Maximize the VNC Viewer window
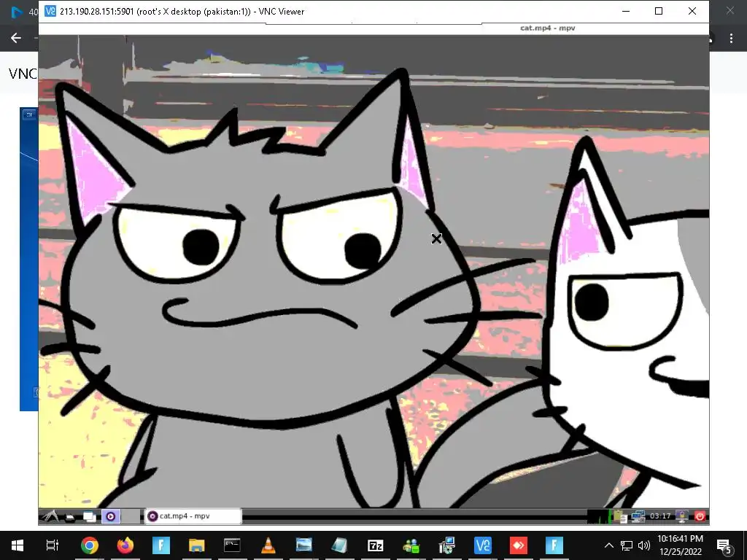 click(x=659, y=11)
